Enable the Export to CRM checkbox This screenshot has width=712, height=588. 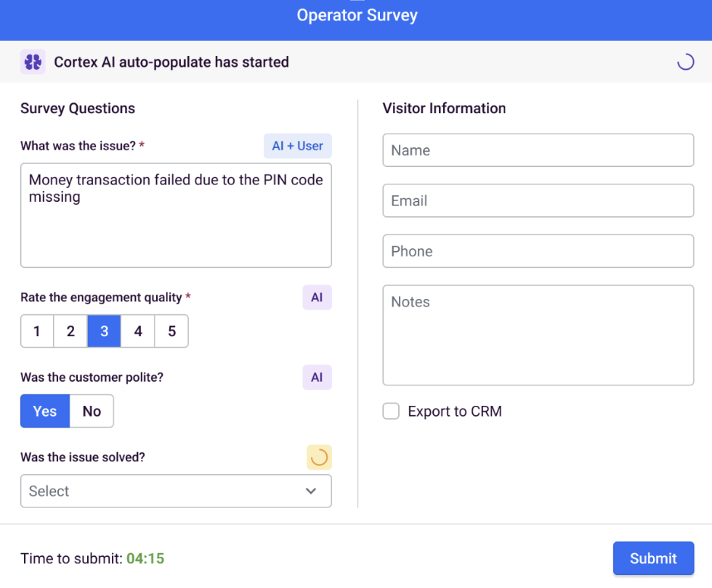[x=391, y=411]
